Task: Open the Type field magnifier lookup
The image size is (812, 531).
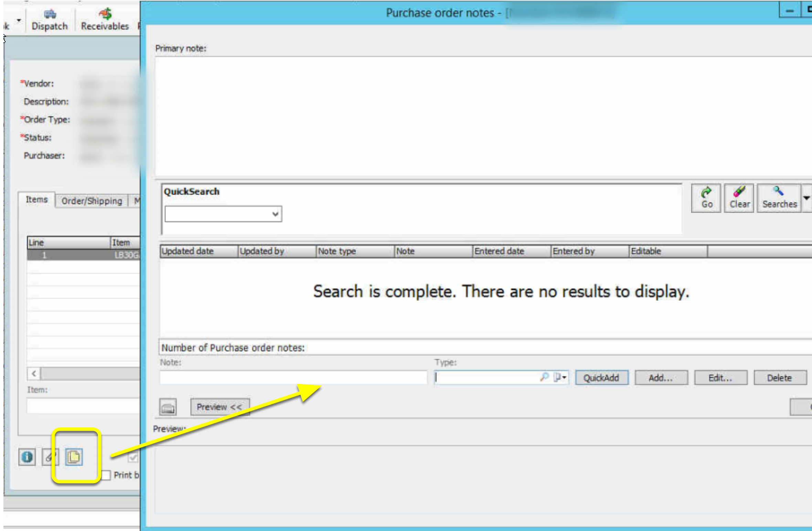Action: click(x=544, y=377)
